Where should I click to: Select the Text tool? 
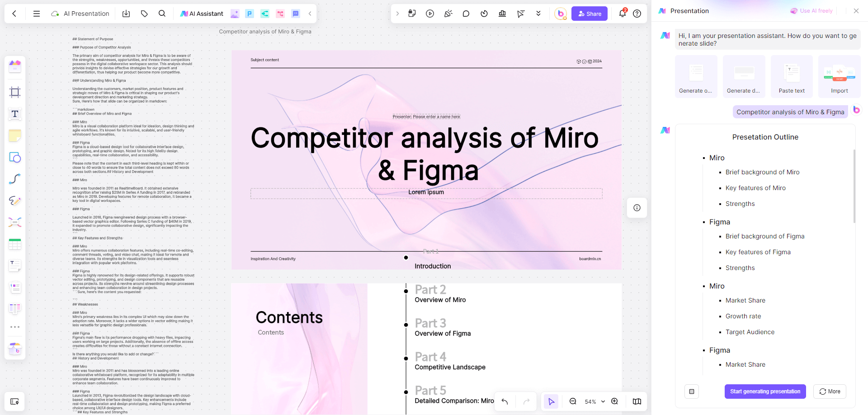click(15, 114)
